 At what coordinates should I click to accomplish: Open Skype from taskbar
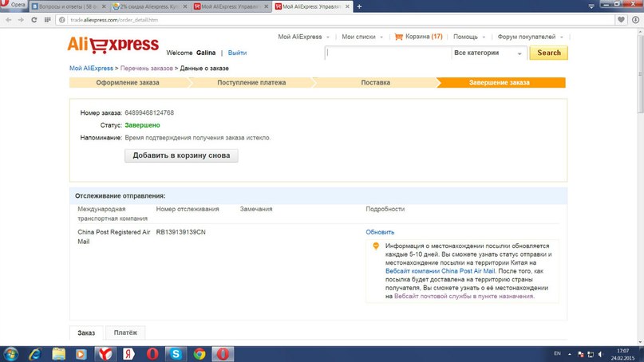(176, 354)
